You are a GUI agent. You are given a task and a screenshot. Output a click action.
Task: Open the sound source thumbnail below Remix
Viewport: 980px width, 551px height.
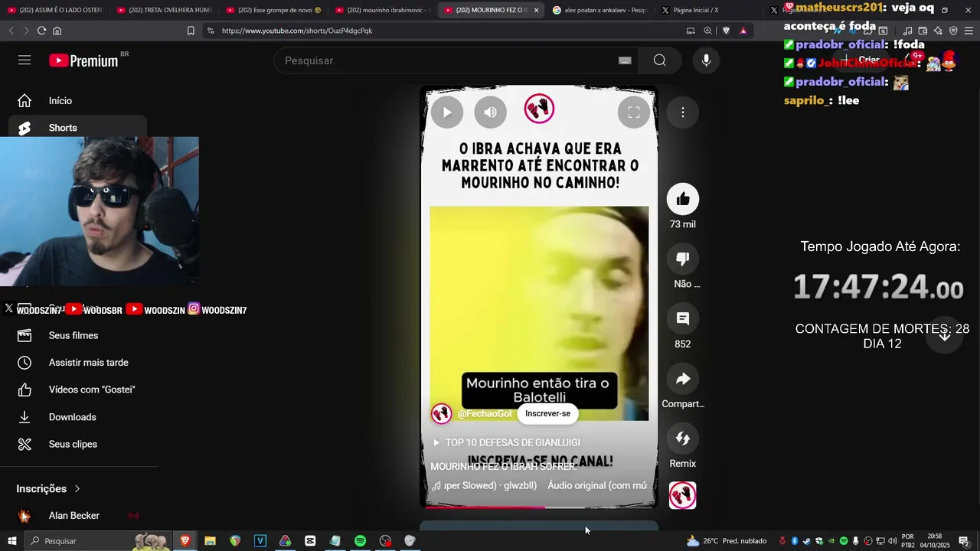(683, 495)
